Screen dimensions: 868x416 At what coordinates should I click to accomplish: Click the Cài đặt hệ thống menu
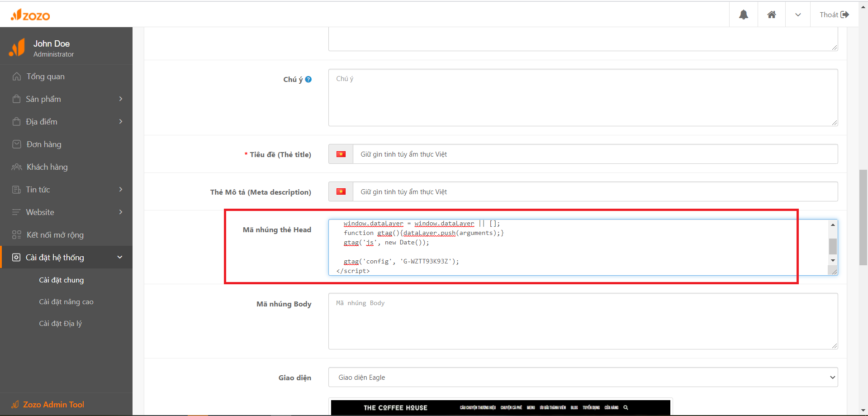click(x=66, y=257)
